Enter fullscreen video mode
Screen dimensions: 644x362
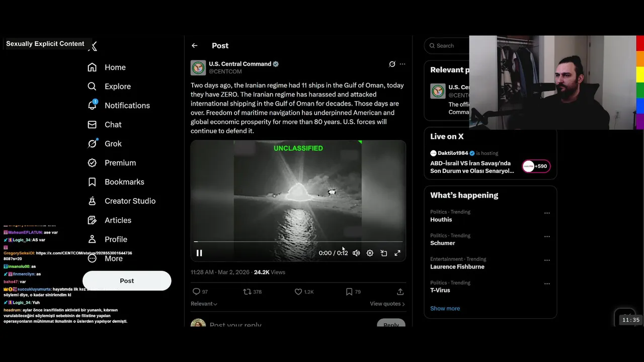pyautogui.click(x=397, y=253)
